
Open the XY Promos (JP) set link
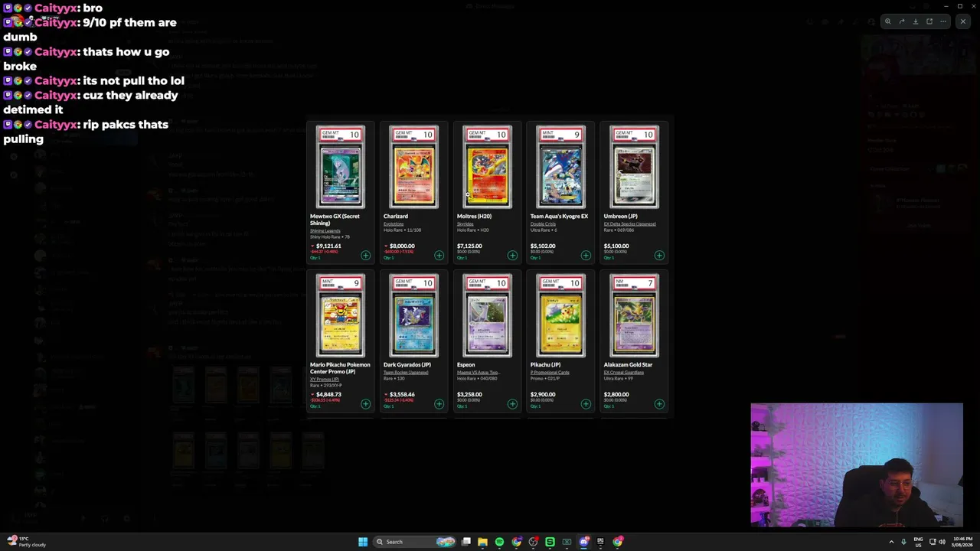(x=324, y=380)
